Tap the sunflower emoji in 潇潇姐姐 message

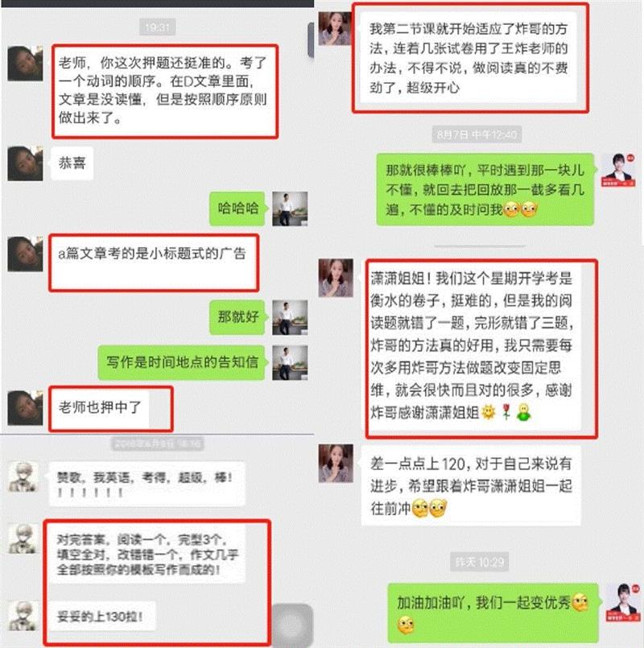tap(489, 411)
